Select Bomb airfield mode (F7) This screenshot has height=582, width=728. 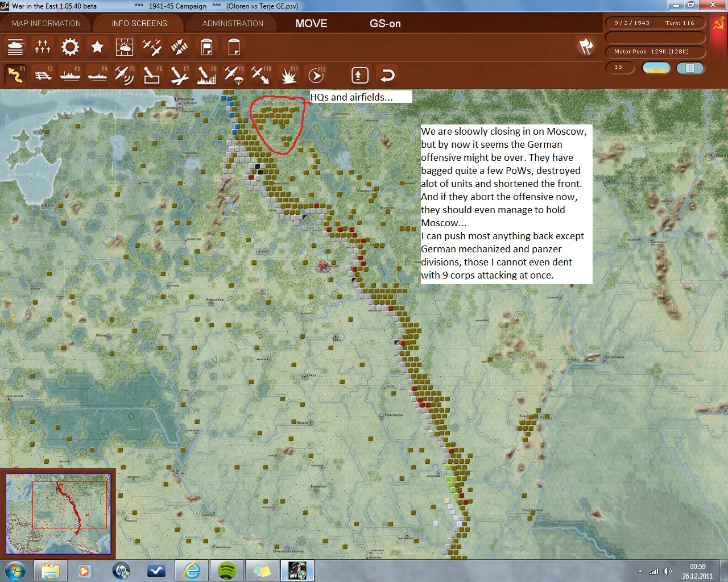click(x=179, y=75)
